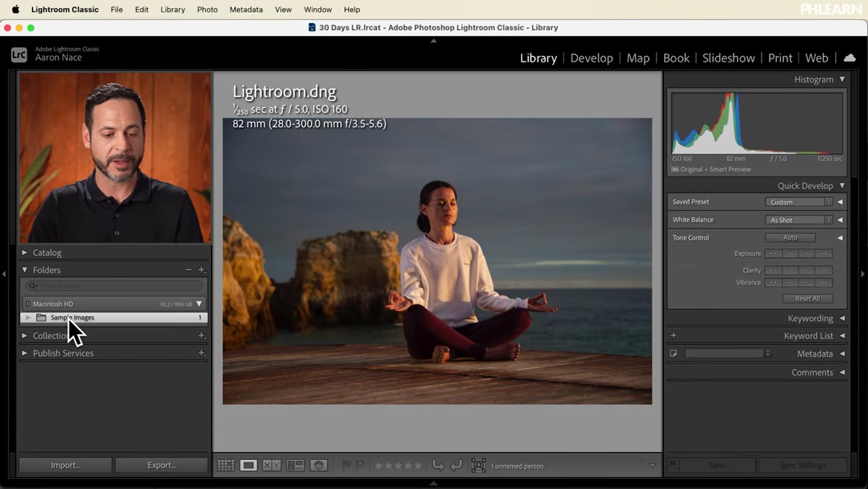Expand White Balance section triangle
The height and width of the screenshot is (489, 868).
coord(840,220)
